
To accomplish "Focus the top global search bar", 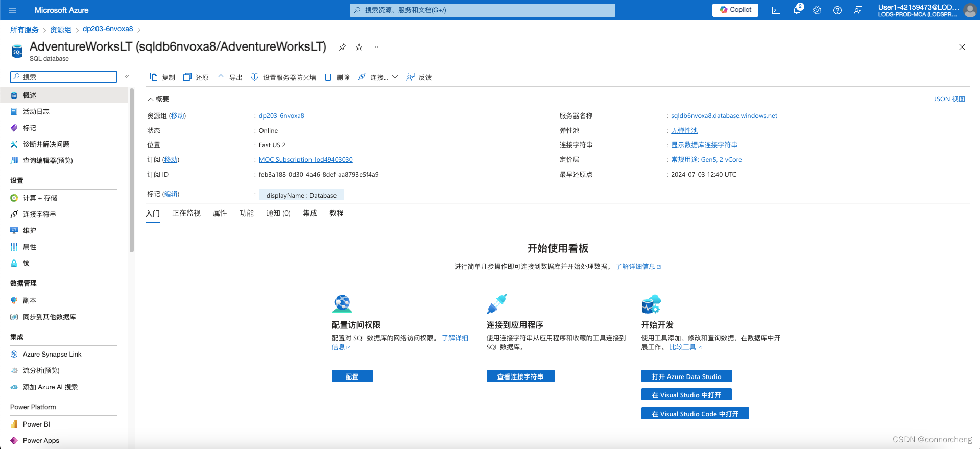I will [482, 10].
